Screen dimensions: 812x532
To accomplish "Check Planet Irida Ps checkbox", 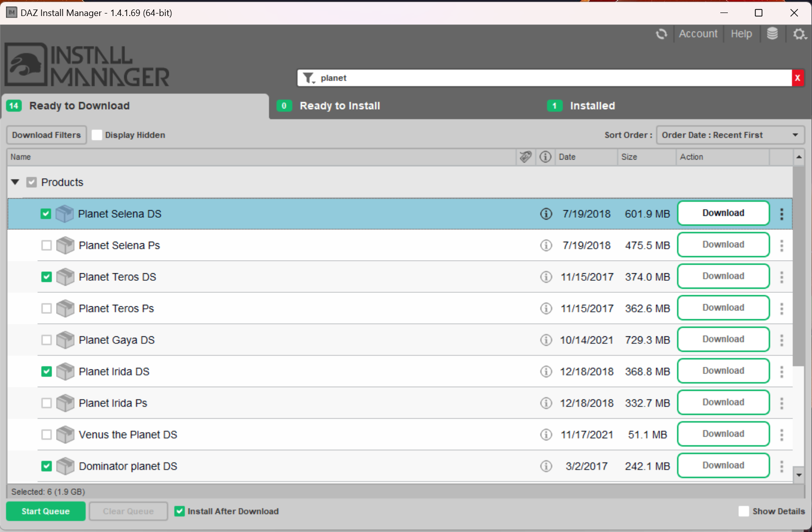I will [x=47, y=403].
